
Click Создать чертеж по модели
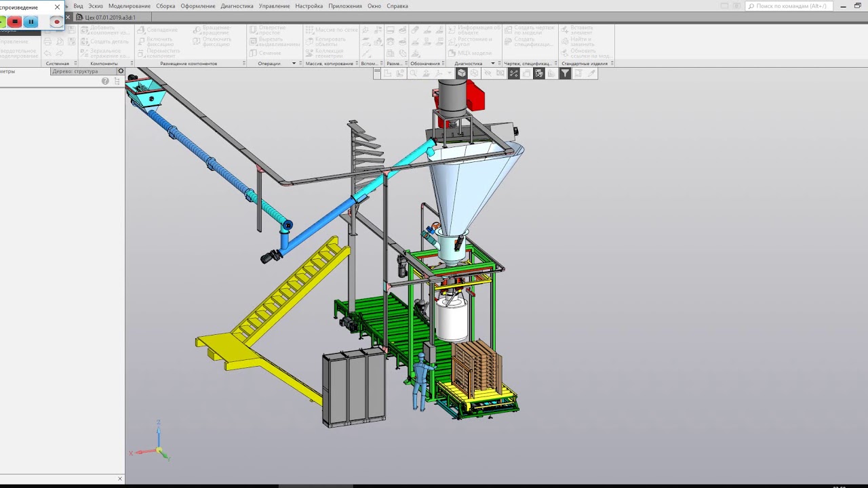coord(530,30)
